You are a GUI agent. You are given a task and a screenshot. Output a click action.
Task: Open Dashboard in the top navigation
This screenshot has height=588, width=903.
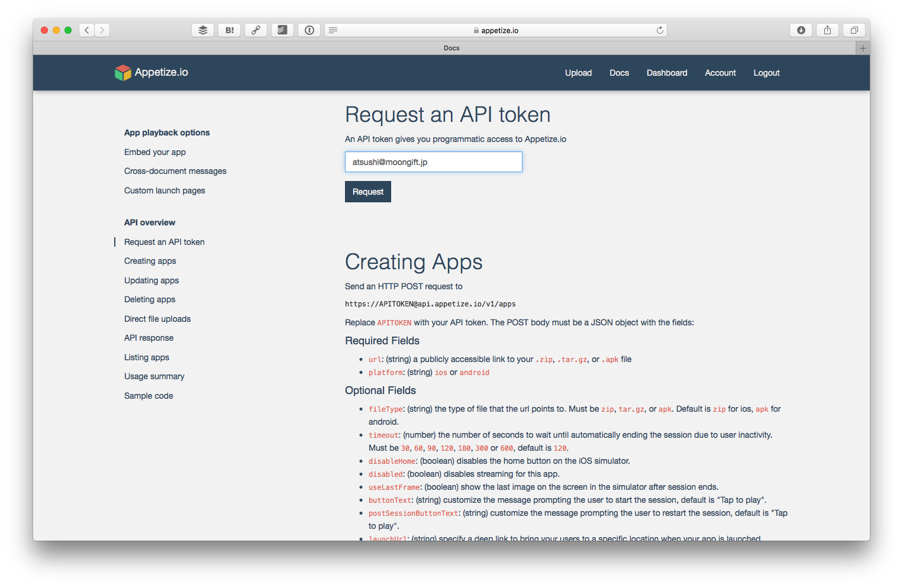667,73
